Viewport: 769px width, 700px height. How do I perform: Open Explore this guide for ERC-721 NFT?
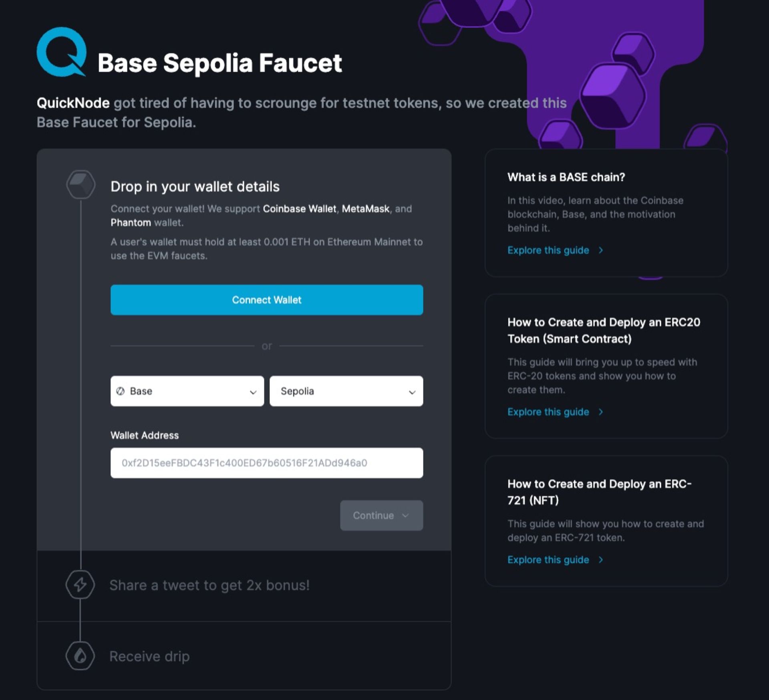point(548,560)
